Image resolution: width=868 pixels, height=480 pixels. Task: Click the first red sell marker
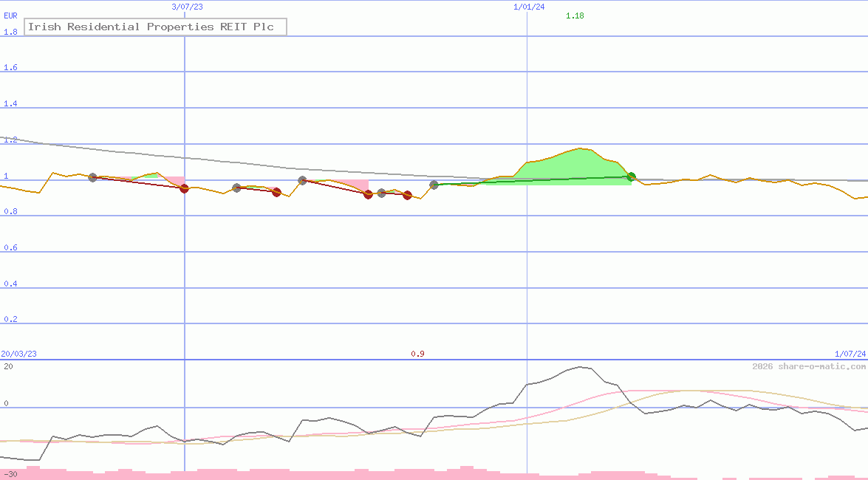185,189
